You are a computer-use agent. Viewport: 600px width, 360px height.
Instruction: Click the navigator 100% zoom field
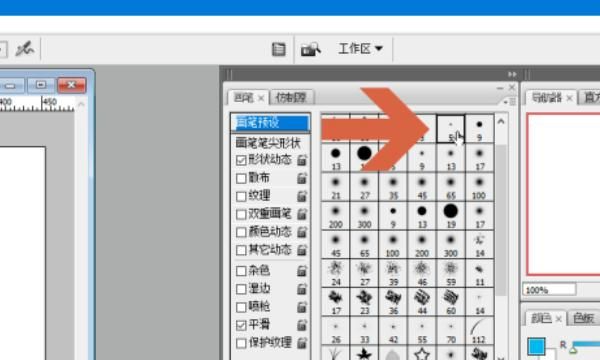549,290
